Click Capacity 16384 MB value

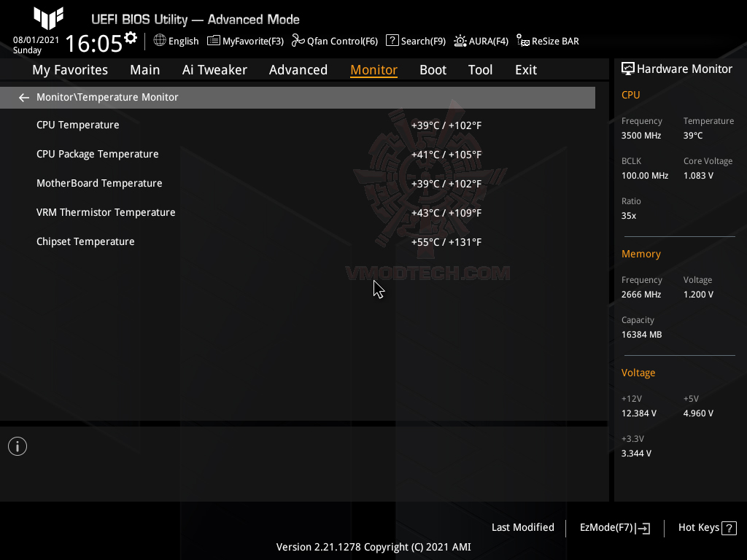[642, 335]
